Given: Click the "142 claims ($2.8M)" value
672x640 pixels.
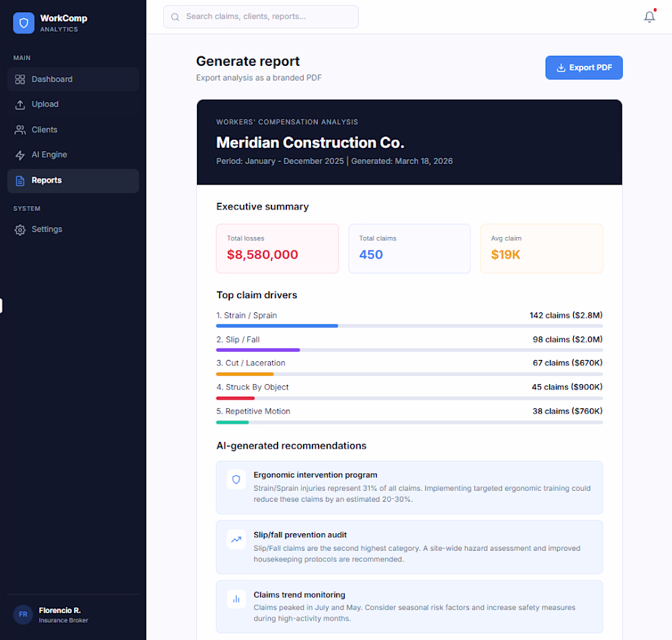Looking at the screenshot, I should [x=566, y=315].
